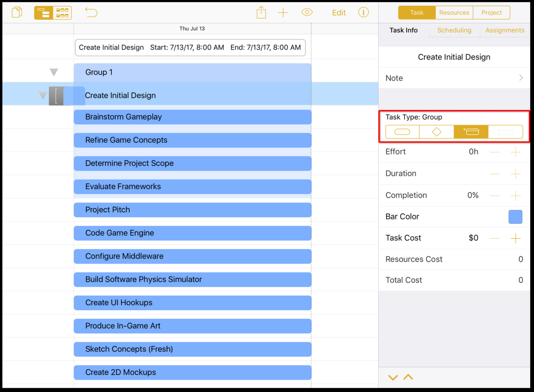Increase Effort with the plus stepper

tap(516, 152)
